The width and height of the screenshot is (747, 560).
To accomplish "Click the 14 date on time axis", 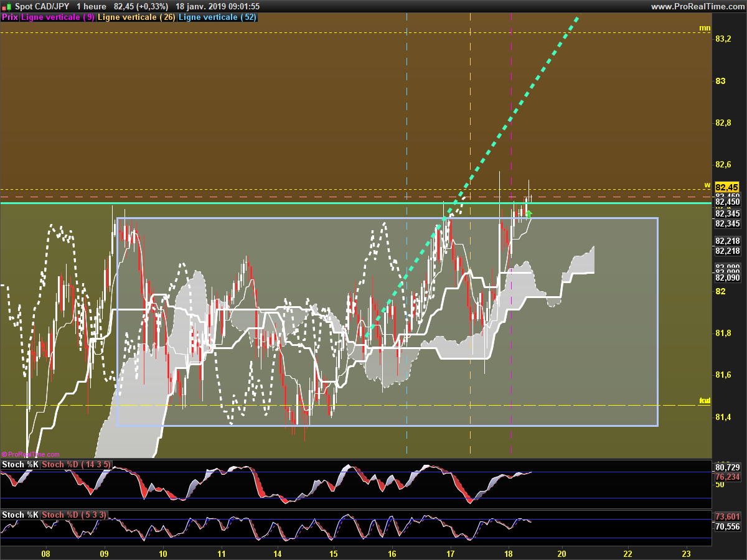I will point(278,554).
